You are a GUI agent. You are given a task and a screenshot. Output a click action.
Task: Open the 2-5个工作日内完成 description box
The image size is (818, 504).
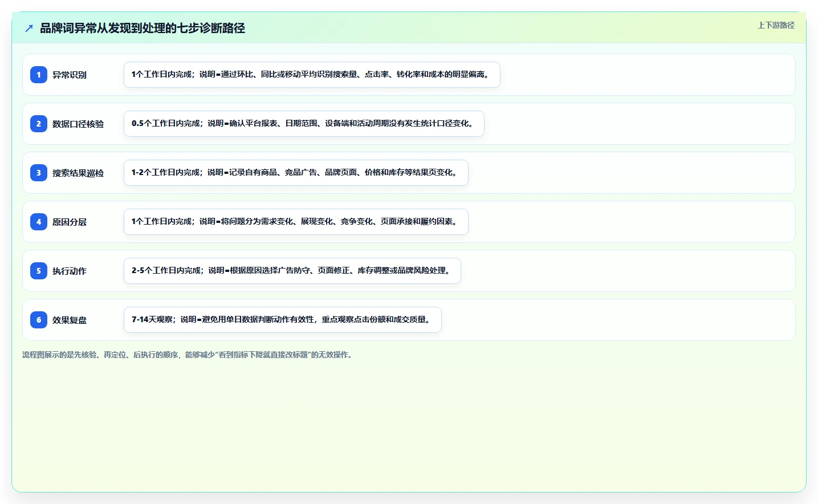point(292,271)
